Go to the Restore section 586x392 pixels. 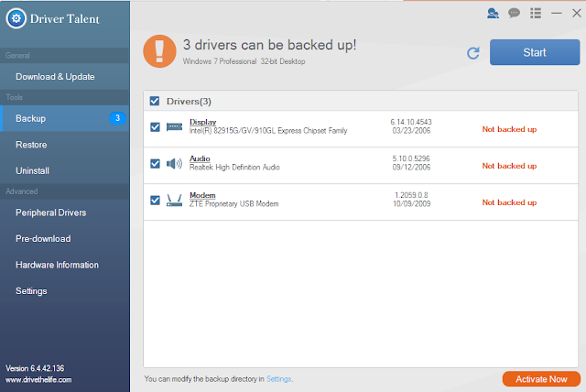(65, 145)
